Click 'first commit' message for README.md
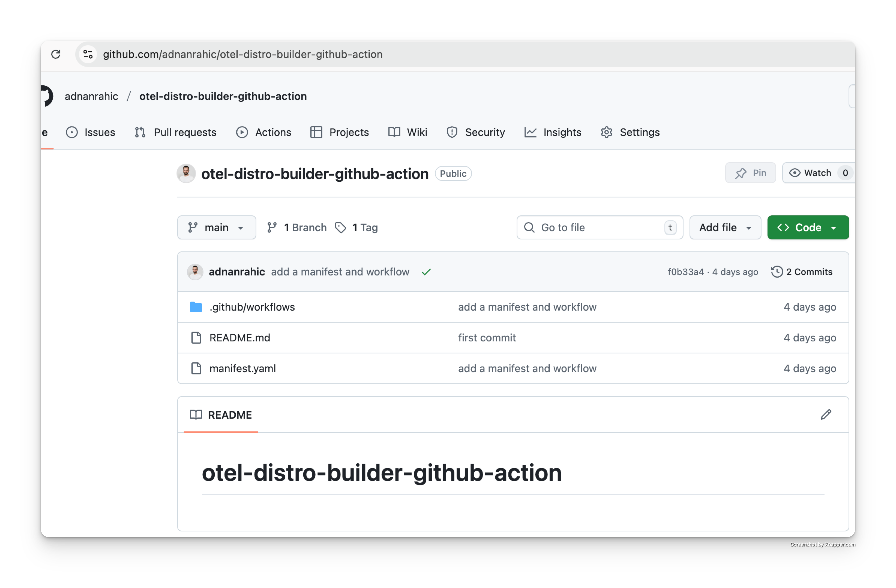 coord(487,338)
